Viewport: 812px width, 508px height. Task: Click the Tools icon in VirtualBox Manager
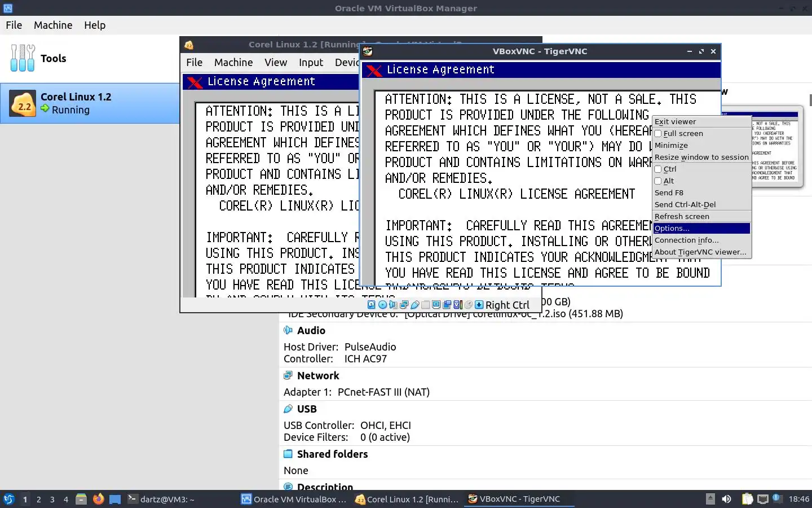coord(23,58)
